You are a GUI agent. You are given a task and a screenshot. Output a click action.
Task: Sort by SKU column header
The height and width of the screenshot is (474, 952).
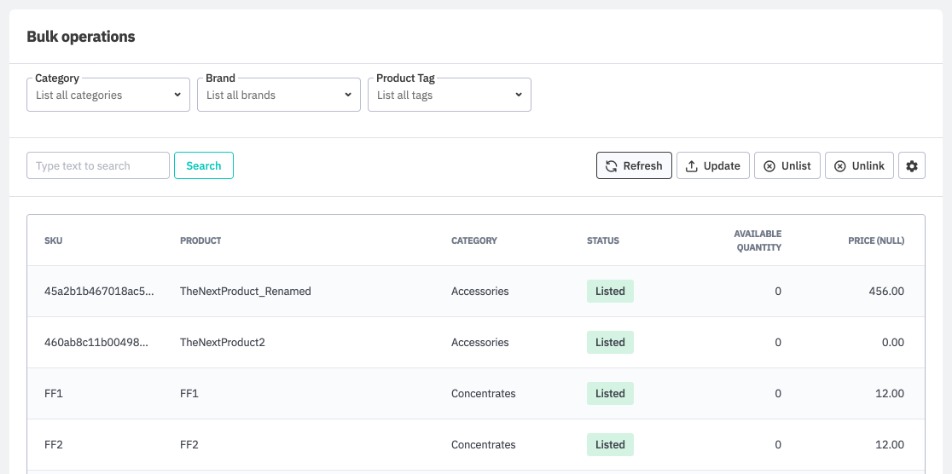pyautogui.click(x=54, y=241)
